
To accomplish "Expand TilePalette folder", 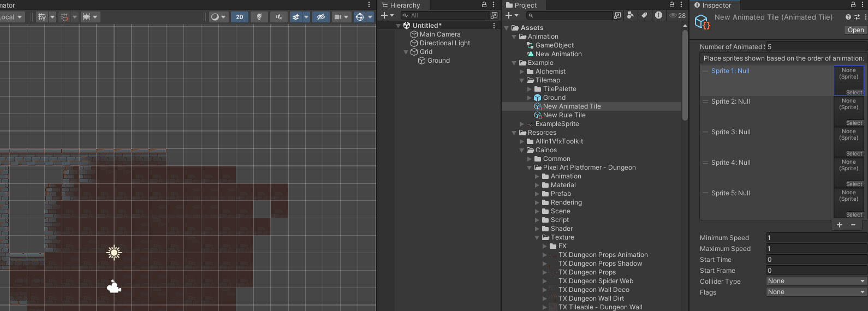I will click(530, 89).
